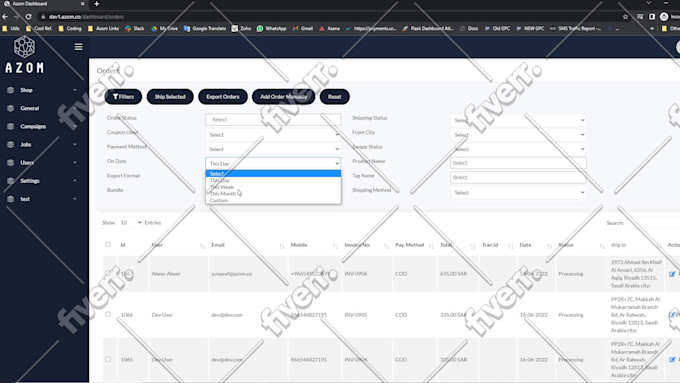The image size is (680, 383).
Task: Open WhatsApp bookmark
Action: (271, 29)
